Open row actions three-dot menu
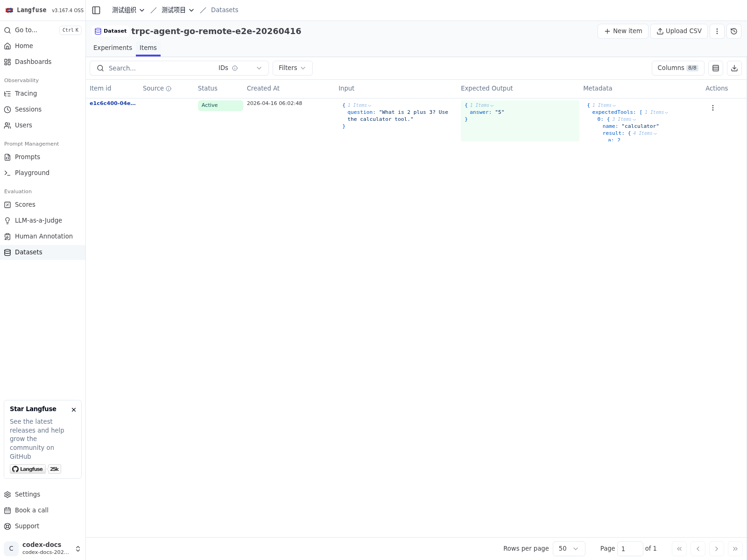Screen dimensions: 747x560 tap(713, 108)
